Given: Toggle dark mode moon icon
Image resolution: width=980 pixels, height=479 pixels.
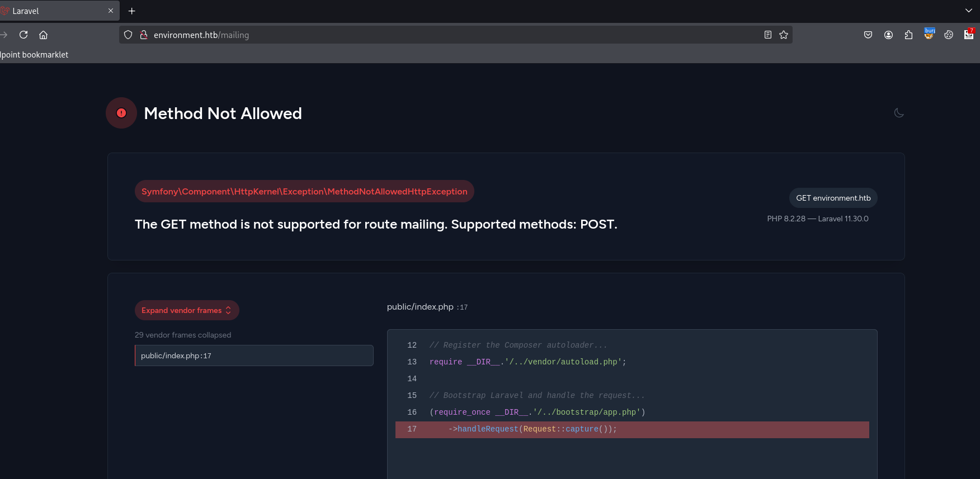Looking at the screenshot, I should point(899,113).
